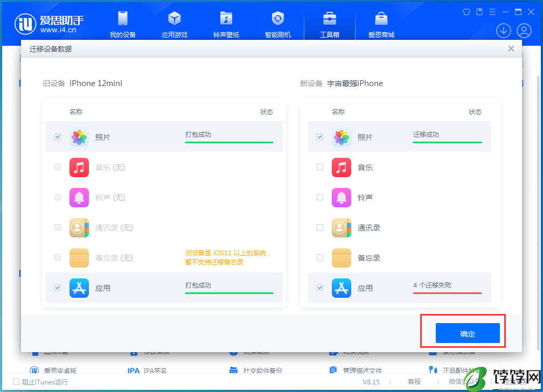Click new device 照片 迁移成功 progress bar
The image size is (543, 392).
click(447, 142)
